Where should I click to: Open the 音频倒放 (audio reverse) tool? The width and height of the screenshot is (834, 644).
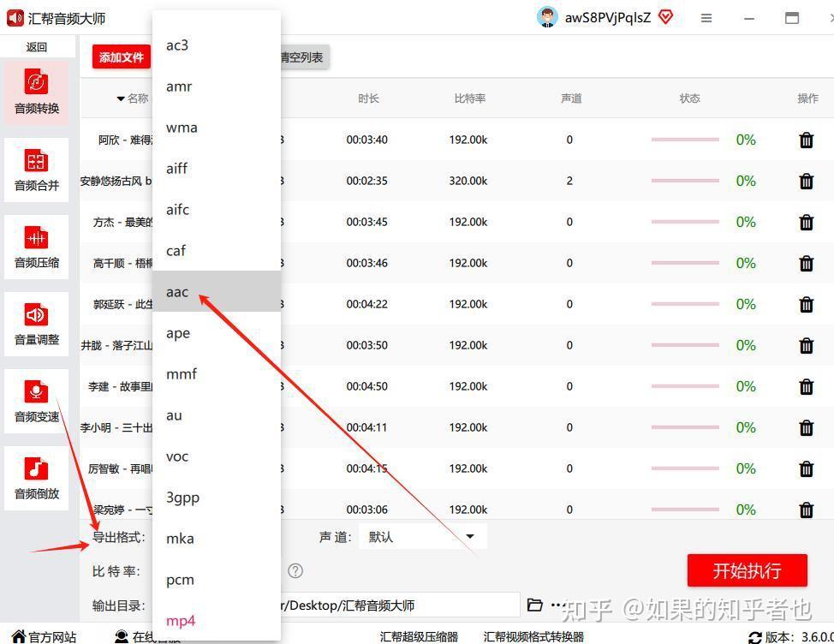(x=36, y=478)
